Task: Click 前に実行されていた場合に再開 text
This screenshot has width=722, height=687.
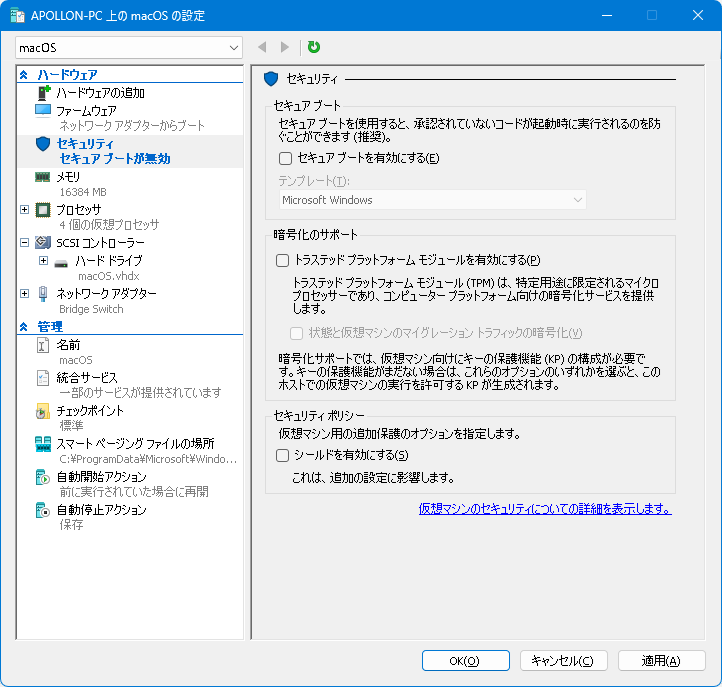Action: point(134,492)
